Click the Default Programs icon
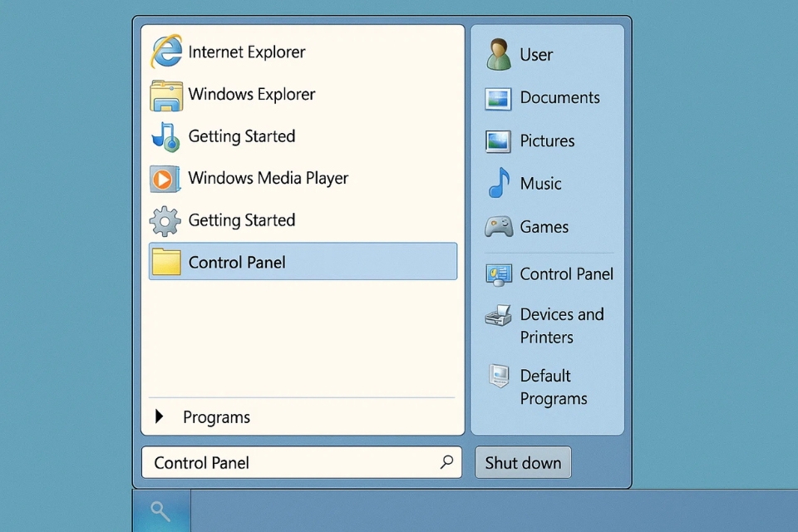This screenshot has height=532, width=798. pyautogui.click(x=499, y=377)
